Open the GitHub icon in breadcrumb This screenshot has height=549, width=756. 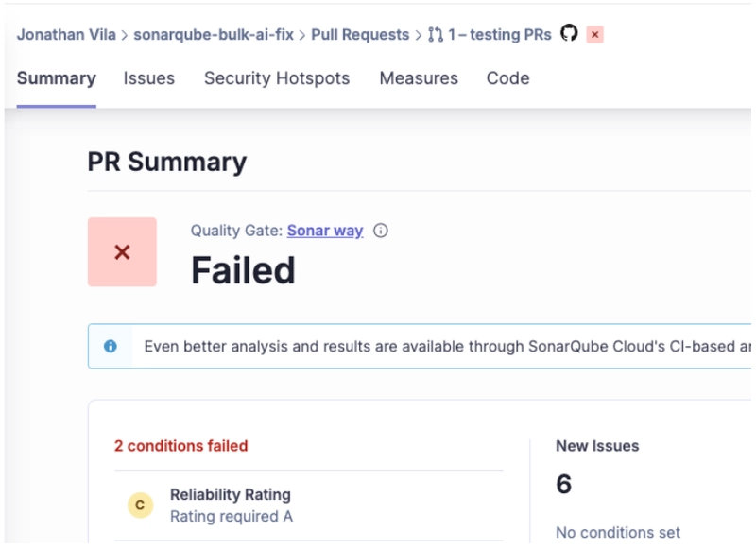click(569, 33)
